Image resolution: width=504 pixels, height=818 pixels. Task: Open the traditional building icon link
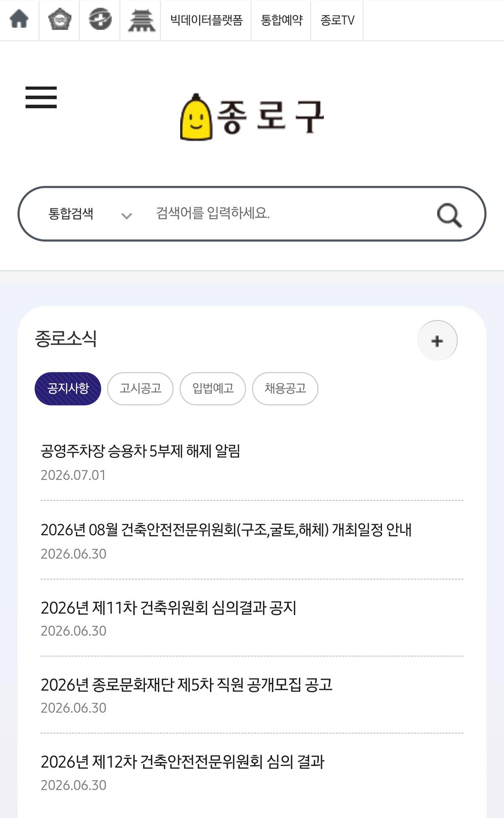coord(141,21)
